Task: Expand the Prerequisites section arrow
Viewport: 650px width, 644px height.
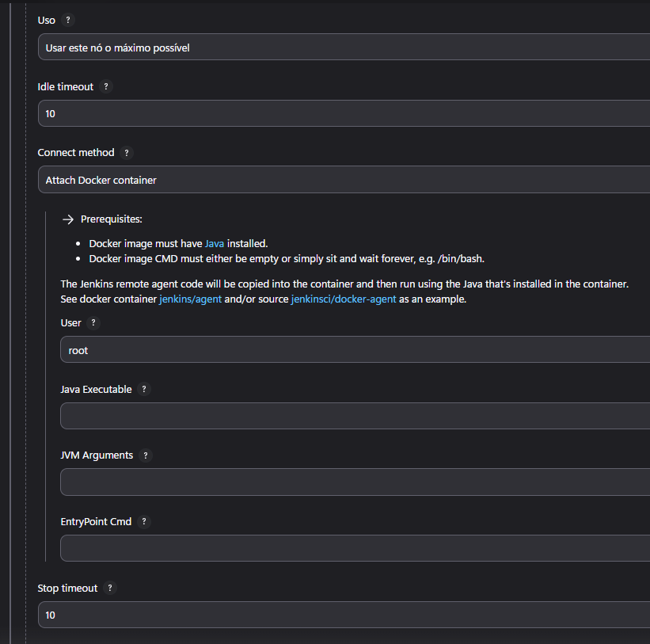Action: tap(69, 219)
